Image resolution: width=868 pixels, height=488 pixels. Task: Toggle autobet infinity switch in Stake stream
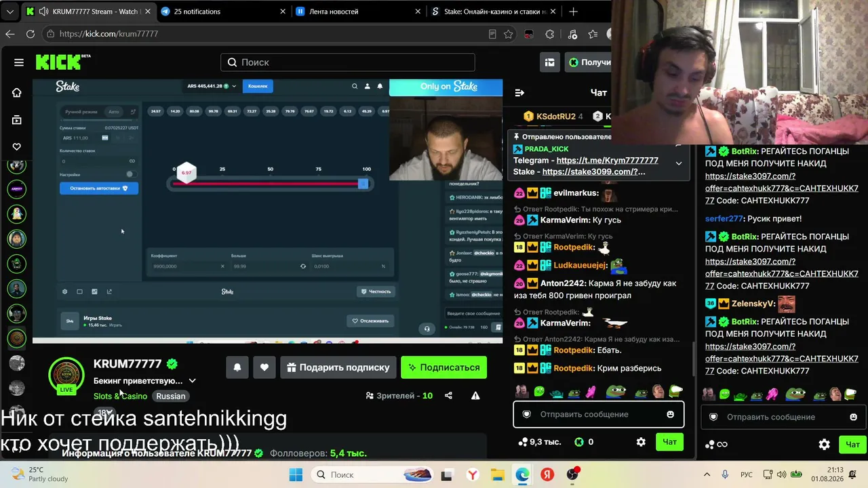132,161
